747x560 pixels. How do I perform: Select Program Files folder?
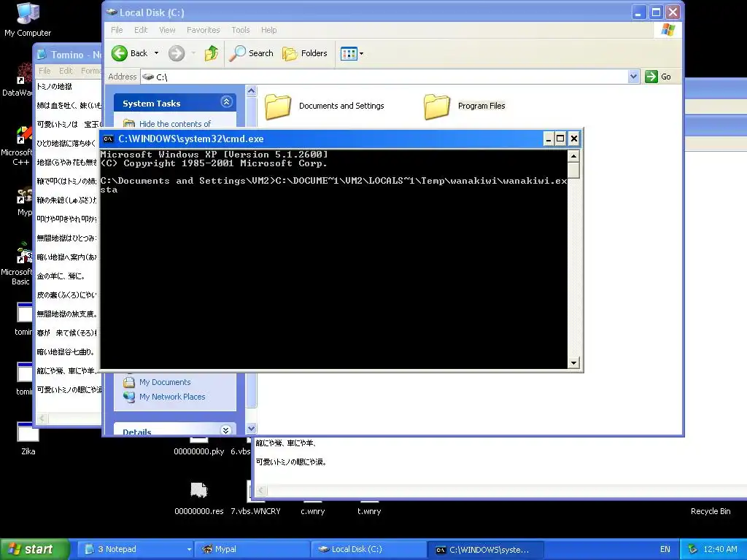point(465,106)
